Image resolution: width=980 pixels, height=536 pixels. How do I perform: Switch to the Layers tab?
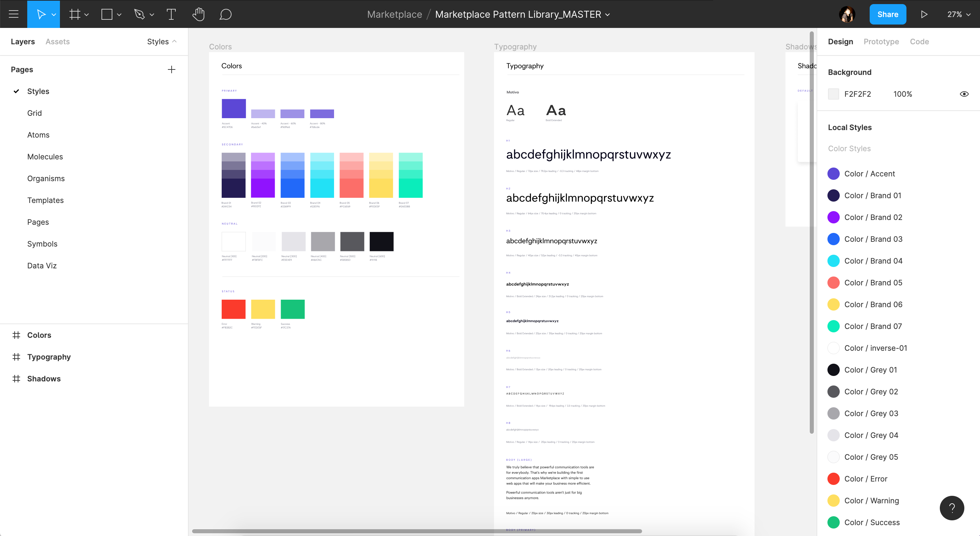pos(23,42)
